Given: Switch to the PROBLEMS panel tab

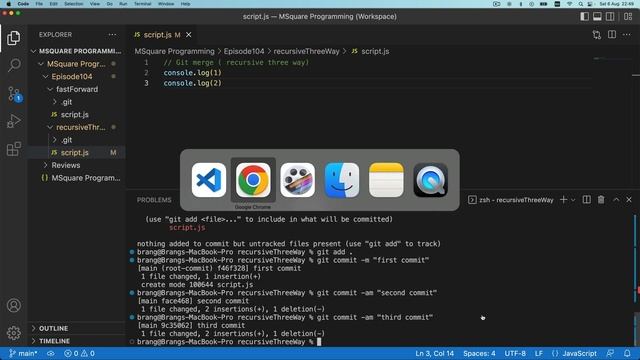Looking at the screenshot, I should (x=154, y=200).
